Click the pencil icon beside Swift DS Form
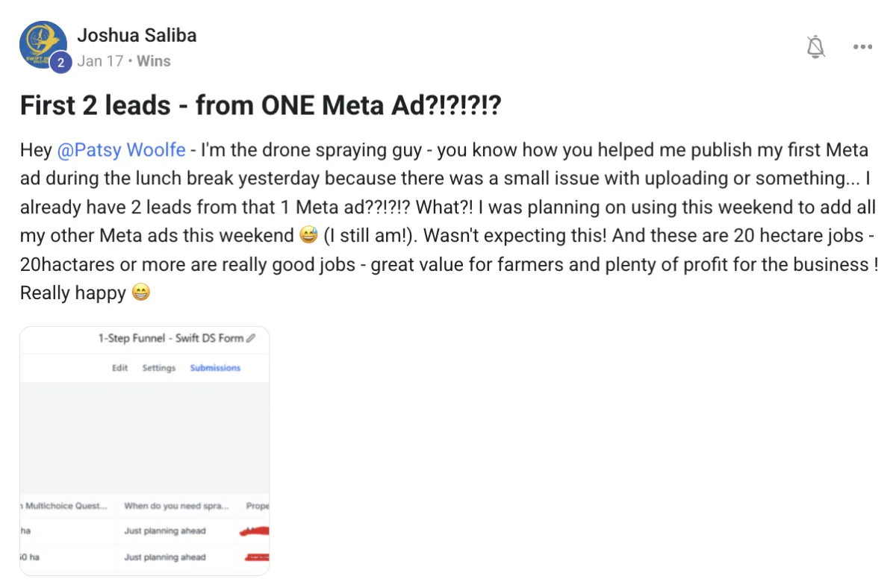 tap(251, 338)
